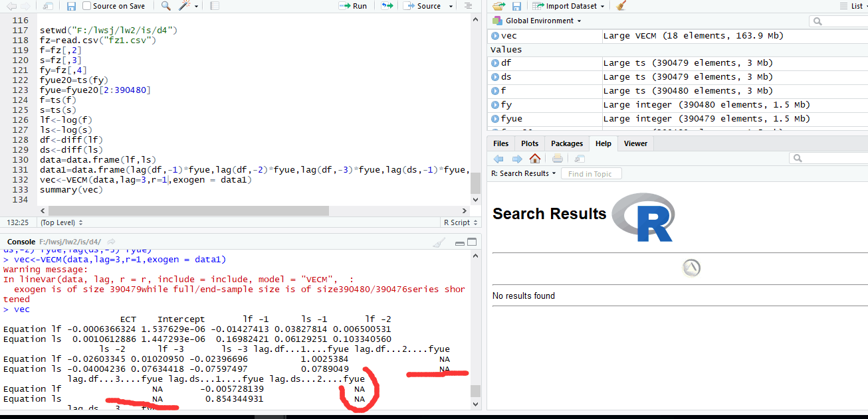The image size is (868, 419).
Task: Click the setwd line in the editor
Action: tap(109, 31)
